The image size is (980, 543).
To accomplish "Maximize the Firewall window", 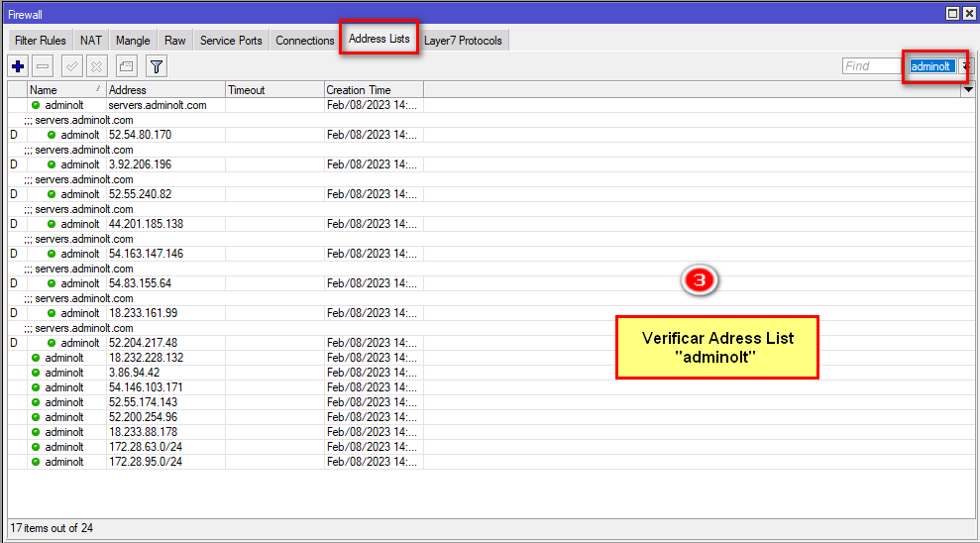I will point(952,14).
